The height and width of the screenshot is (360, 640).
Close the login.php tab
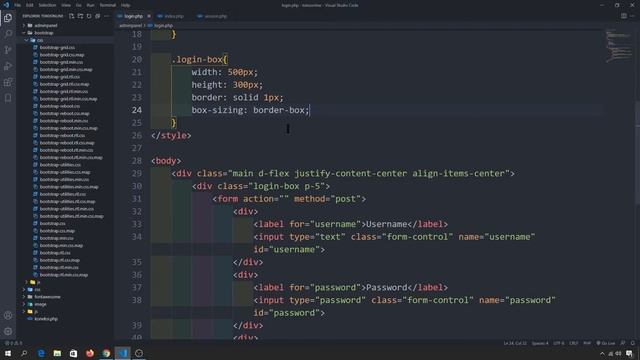click(149, 16)
